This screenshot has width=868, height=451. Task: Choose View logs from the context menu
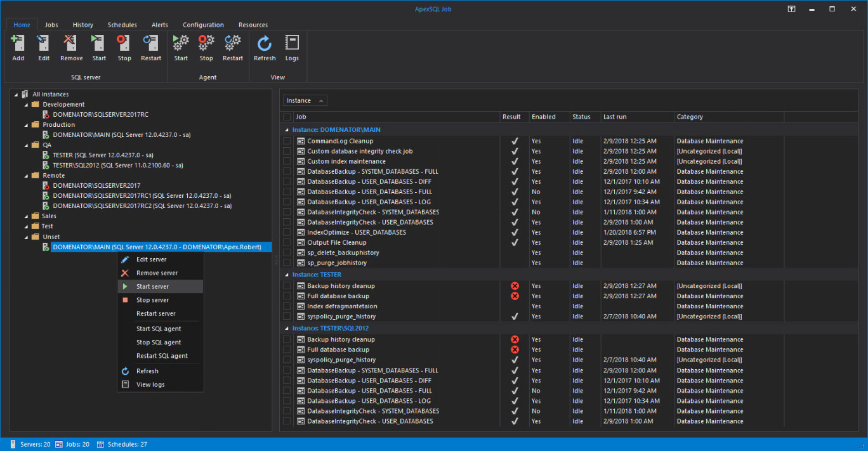[161, 385]
